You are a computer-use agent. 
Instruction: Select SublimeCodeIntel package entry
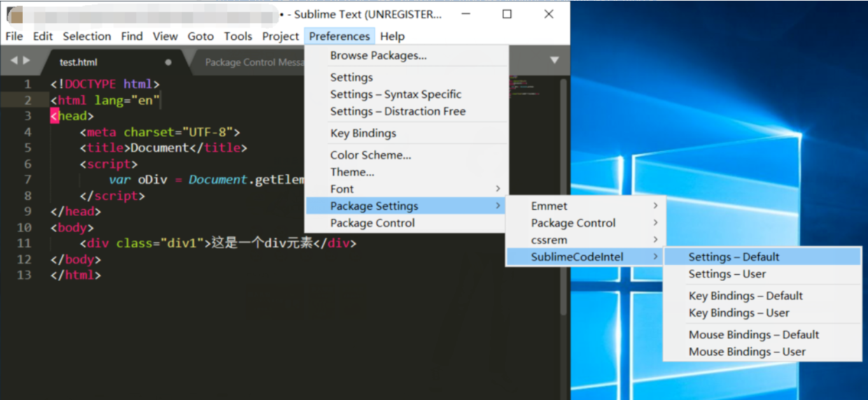pyautogui.click(x=585, y=257)
